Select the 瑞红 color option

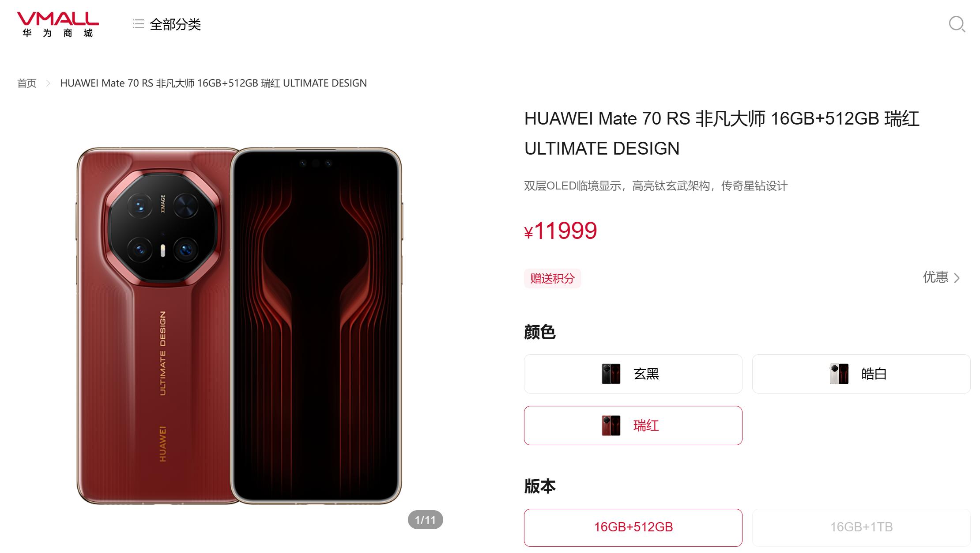pyautogui.click(x=633, y=425)
